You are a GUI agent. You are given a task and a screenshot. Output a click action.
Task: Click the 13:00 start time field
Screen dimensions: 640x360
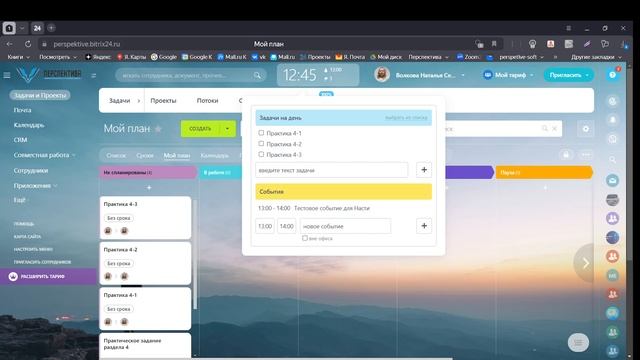click(x=265, y=226)
